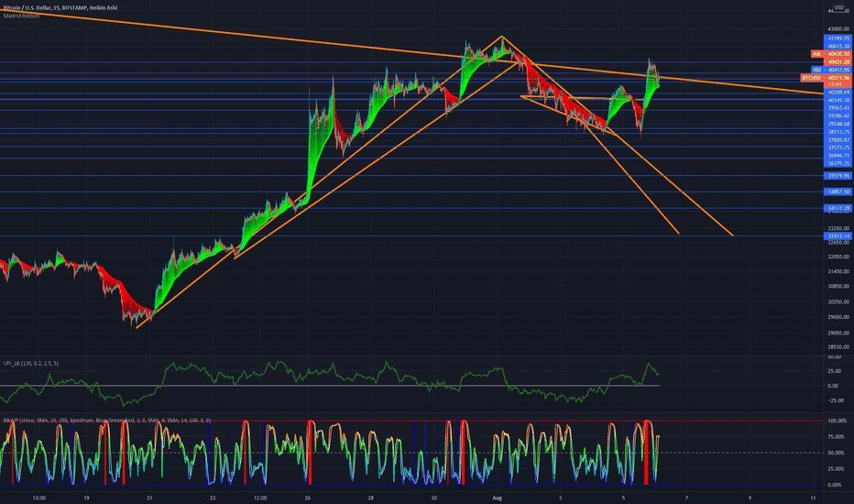Click the 26 date label on time axis
Image resolution: width=854 pixels, height=504 pixels.
click(308, 498)
